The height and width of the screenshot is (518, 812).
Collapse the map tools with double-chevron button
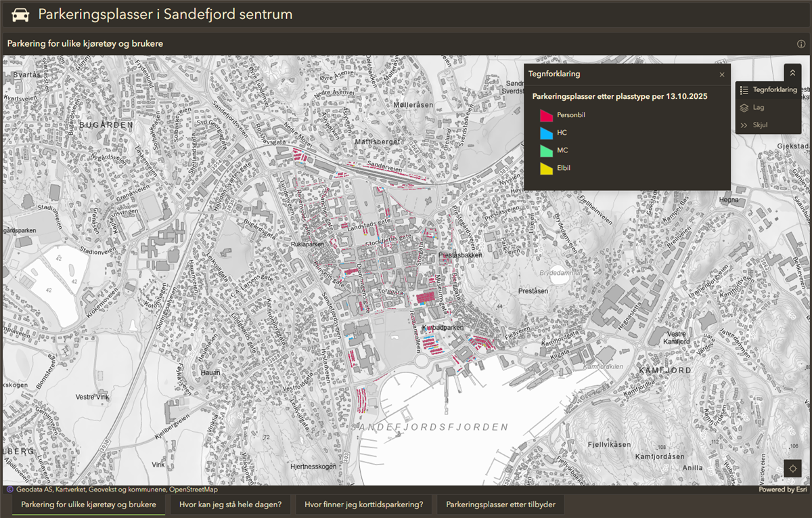tap(792, 72)
